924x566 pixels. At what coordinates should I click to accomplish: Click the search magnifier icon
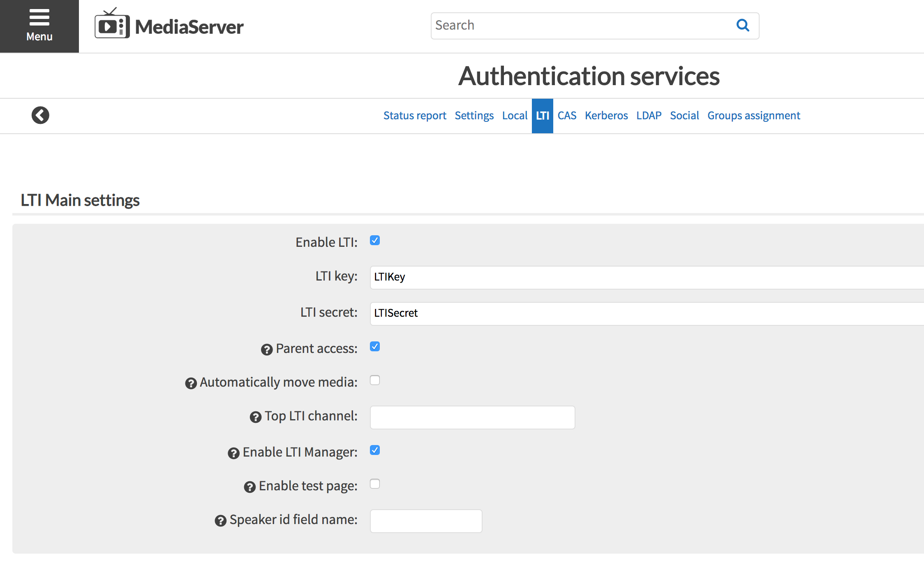[x=742, y=26]
